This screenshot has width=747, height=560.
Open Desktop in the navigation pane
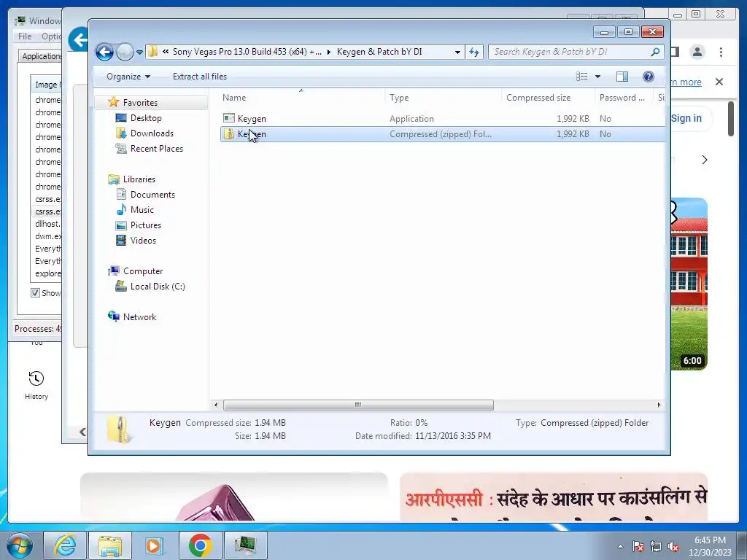tap(146, 118)
